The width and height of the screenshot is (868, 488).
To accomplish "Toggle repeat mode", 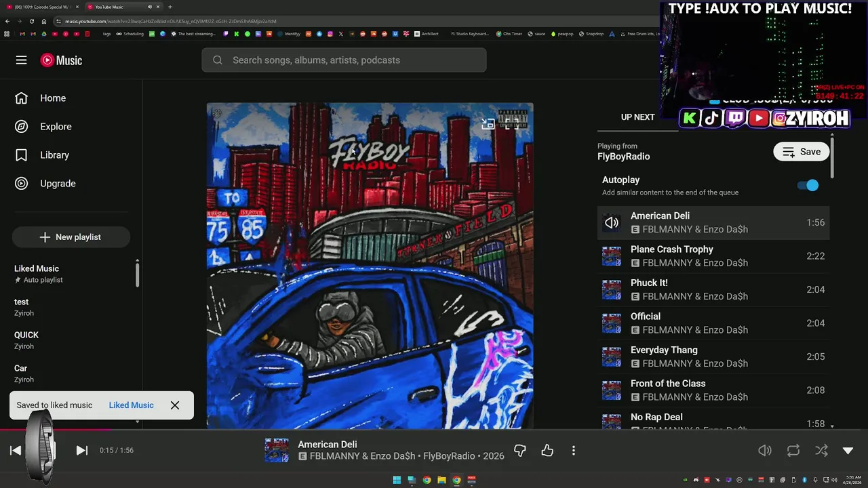I will click(793, 450).
